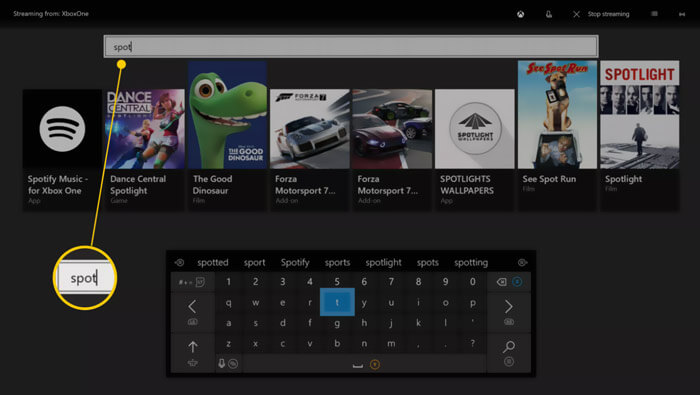Screen dimensions: 700x395
Task: Click the g key
Action: [x=337, y=324]
